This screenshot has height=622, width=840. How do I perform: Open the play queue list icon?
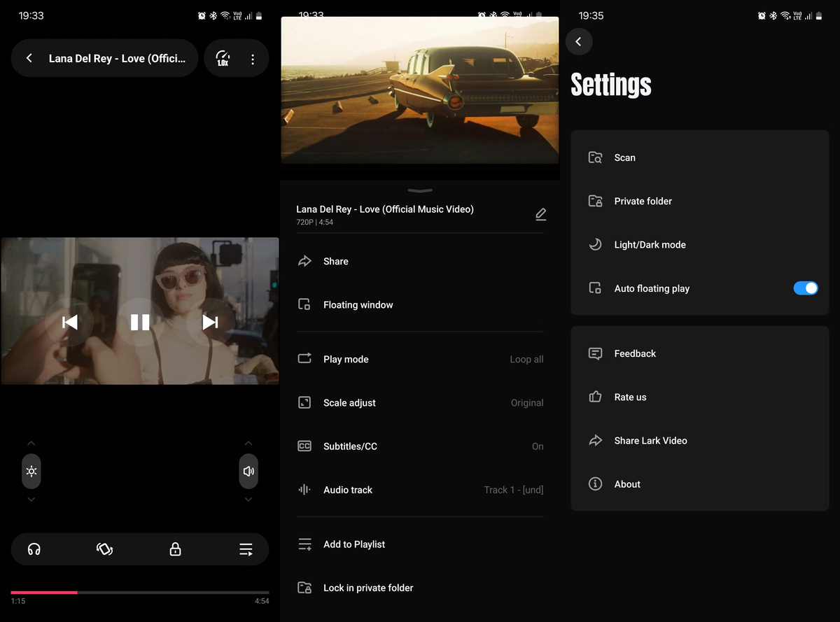(x=246, y=549)
